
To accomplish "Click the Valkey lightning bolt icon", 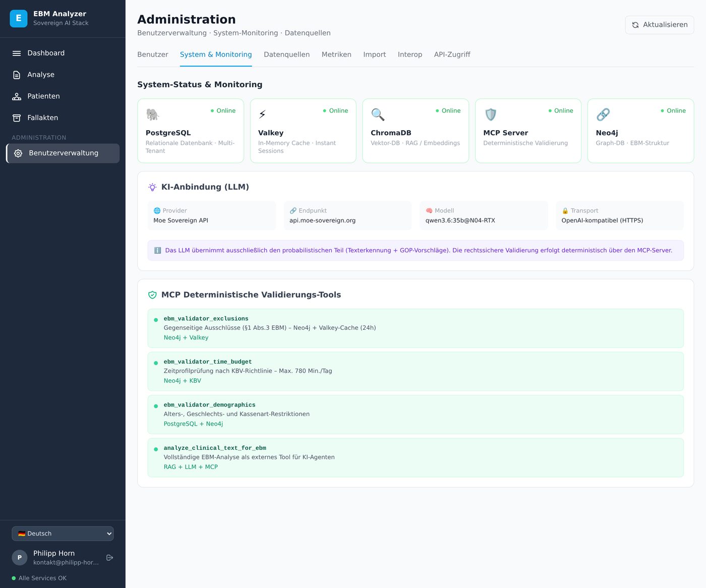I will click(x=262, y=114).
